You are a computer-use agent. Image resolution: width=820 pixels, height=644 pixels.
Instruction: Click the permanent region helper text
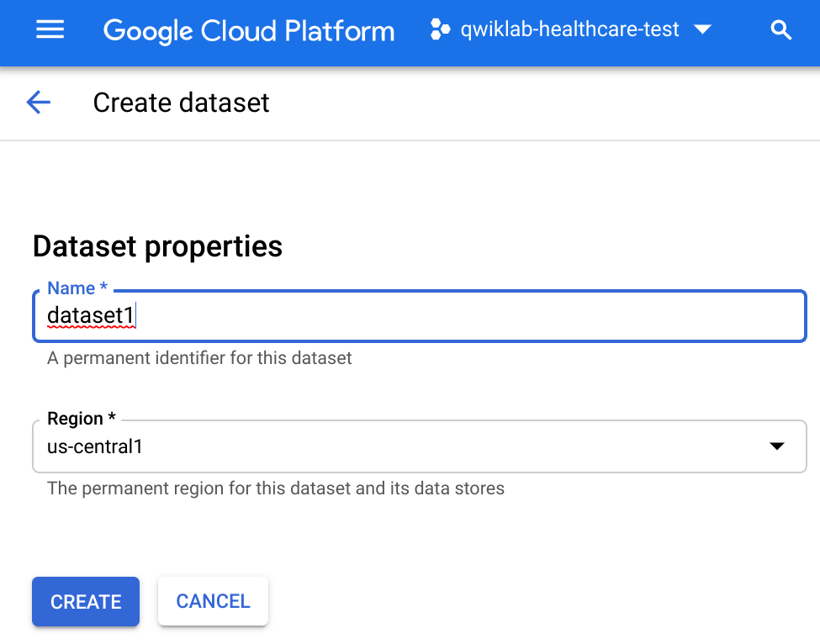tap(275, 488)
